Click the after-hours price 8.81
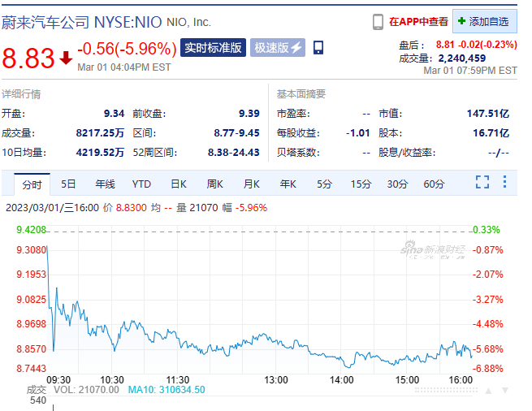Screen dimensions: 532x411 [x=445, y=45]
